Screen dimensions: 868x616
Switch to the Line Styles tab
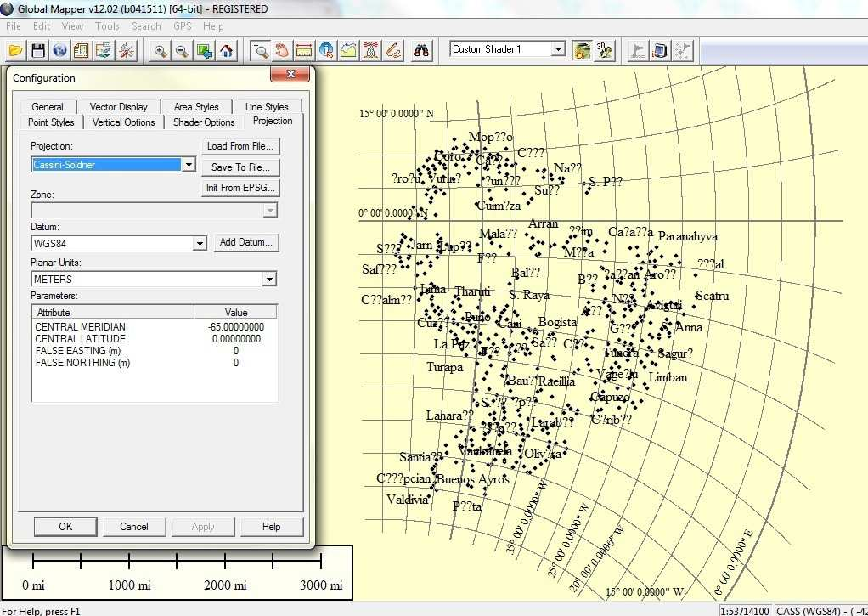point(267,107)
